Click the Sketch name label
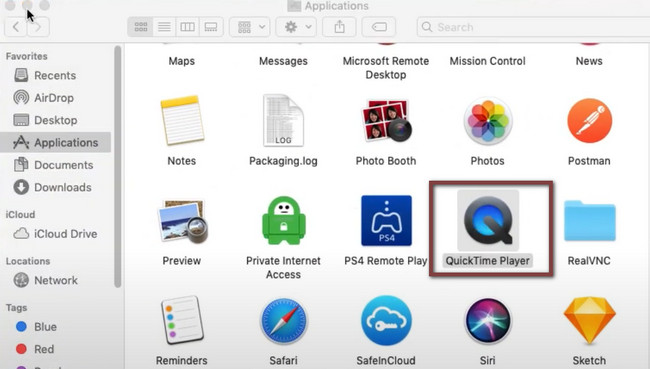The width and height of the screenshot is (650, 369). pyautogui.click(x=589, y=360)
